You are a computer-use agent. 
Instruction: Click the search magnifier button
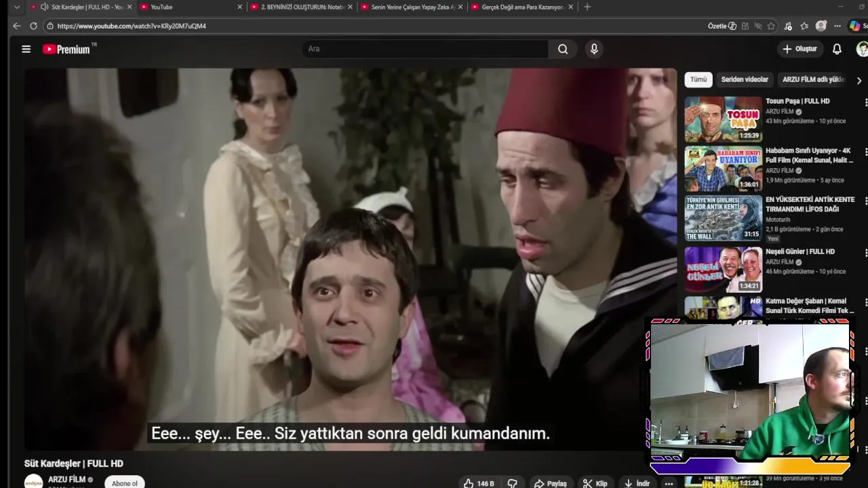pyautogui.click(x=563, y=49)
